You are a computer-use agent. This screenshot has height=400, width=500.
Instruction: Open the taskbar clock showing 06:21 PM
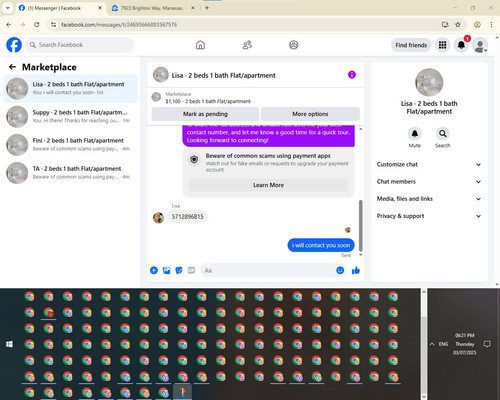(465, 344)
